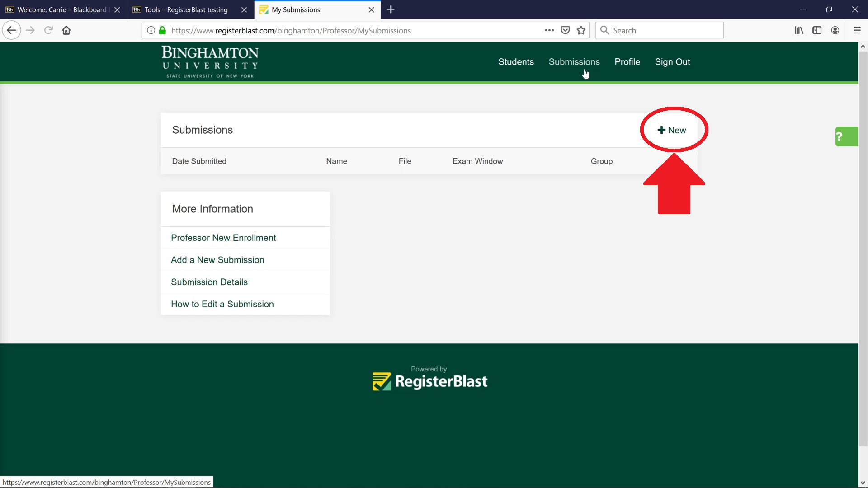Select the Students menu item

pyautogui.click(x=516, y=62)
